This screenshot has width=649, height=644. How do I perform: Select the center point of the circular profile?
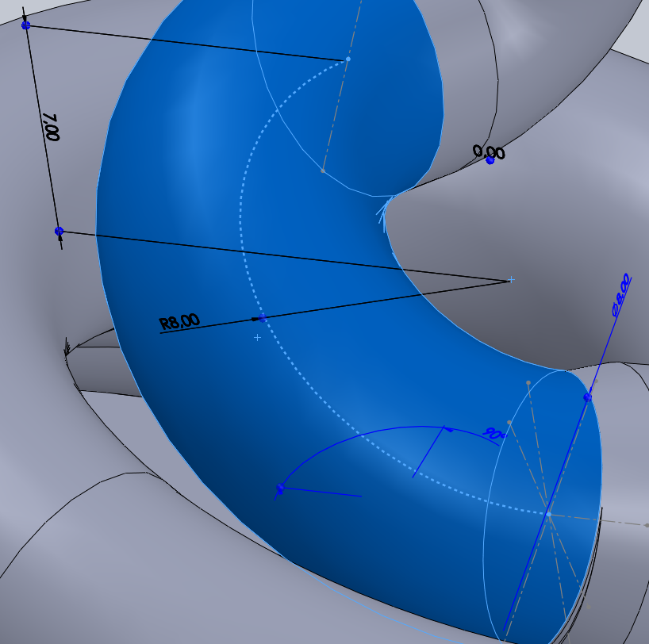pos(547,514)
